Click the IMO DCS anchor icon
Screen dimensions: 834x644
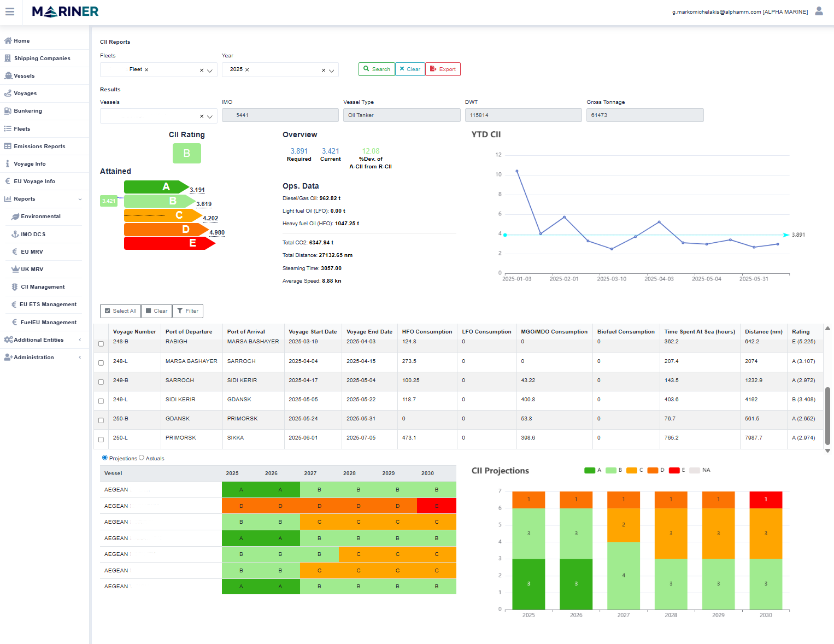15,234
